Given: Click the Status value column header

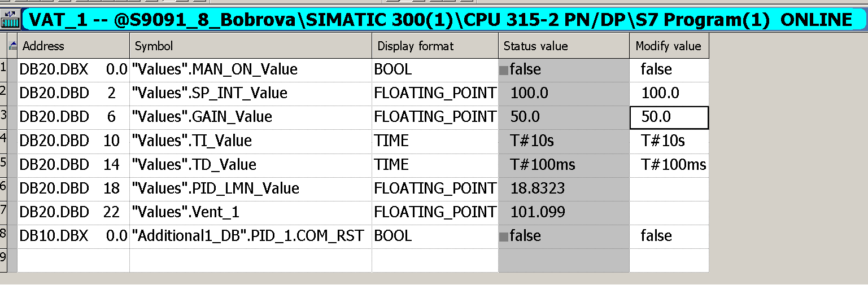Looking at the screenshot, I should coord(564,46).
